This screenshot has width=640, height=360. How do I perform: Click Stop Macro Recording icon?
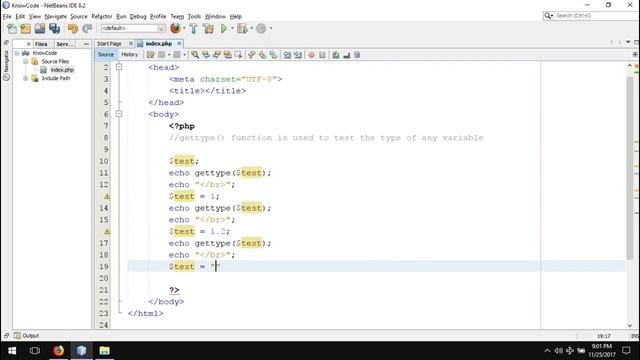[x=322, y=55]
